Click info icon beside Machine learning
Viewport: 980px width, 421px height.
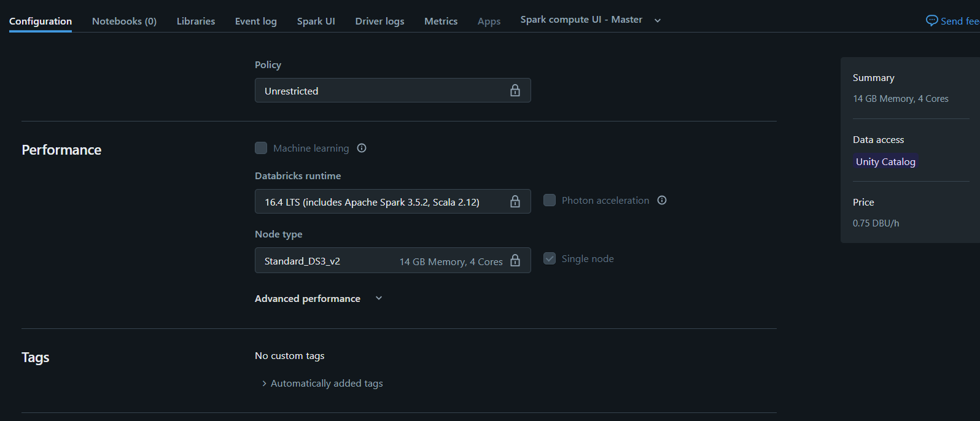[362, 148]
